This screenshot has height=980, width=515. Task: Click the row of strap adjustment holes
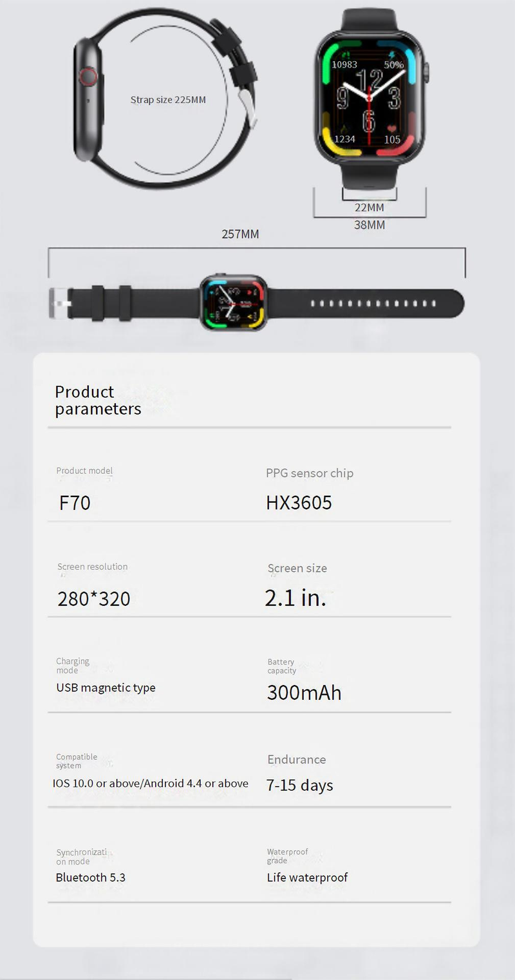373,303
